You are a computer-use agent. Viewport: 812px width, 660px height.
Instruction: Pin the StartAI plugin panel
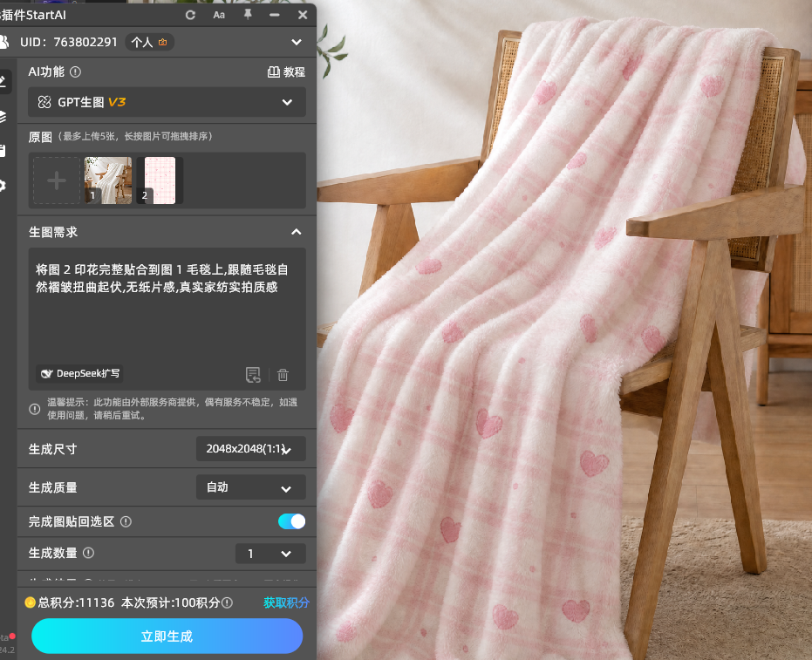pyautogui.click(x=248, y=15)
